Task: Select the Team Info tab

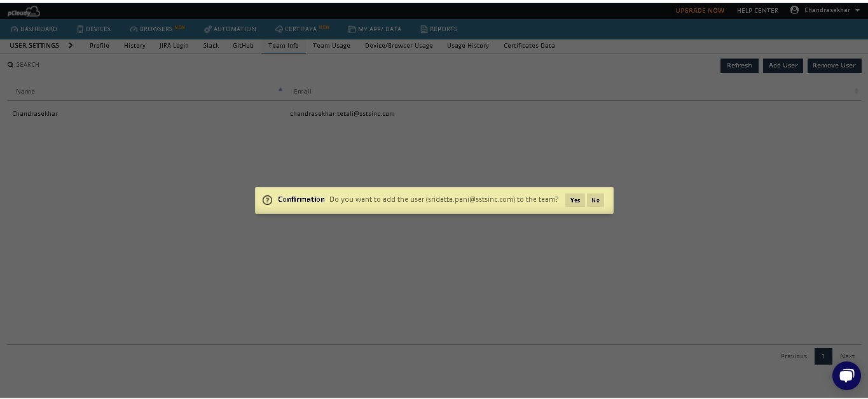Action: coord(284,46)
